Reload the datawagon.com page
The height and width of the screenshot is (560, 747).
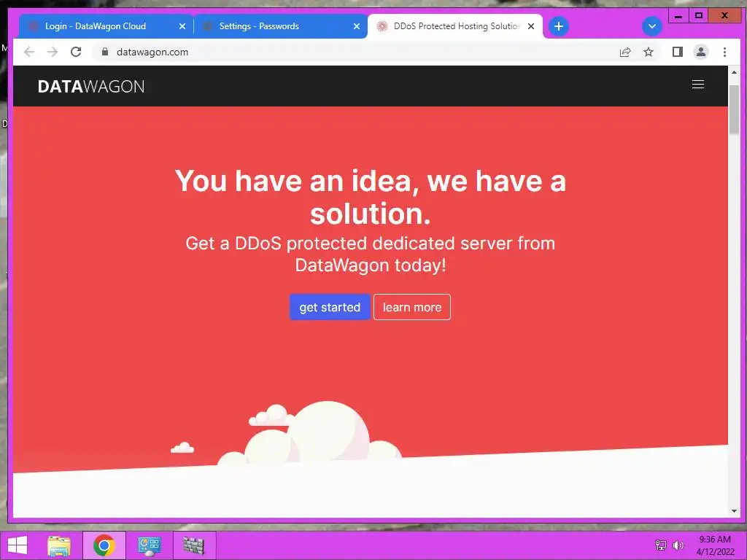click(76, 52)
